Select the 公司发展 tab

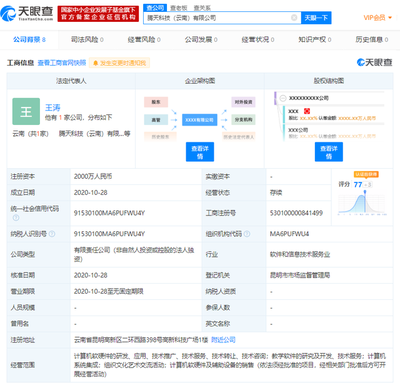201,40
